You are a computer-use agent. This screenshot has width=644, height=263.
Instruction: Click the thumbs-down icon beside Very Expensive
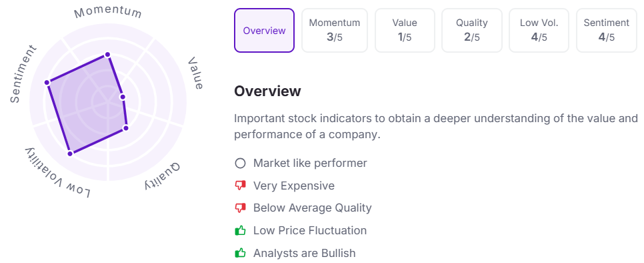pos(240,186)
